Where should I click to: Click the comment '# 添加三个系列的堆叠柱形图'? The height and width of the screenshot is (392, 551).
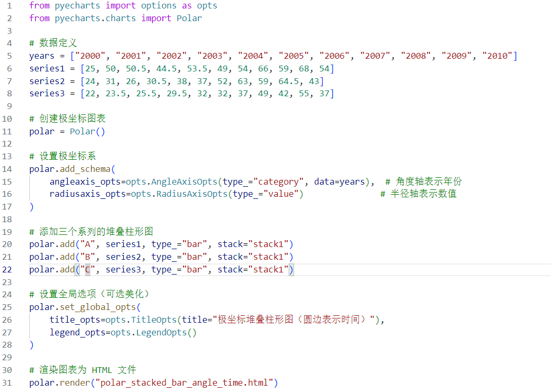click(91, 232)
